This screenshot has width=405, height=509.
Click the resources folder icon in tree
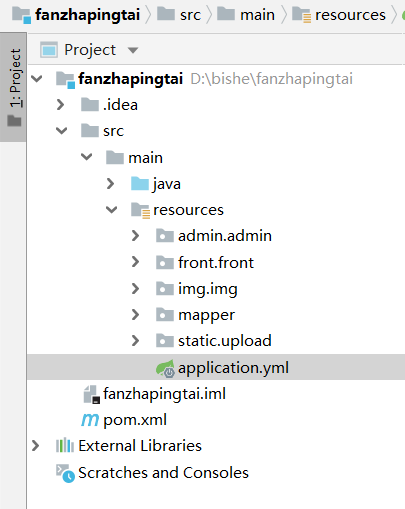(x=140, y=210)
